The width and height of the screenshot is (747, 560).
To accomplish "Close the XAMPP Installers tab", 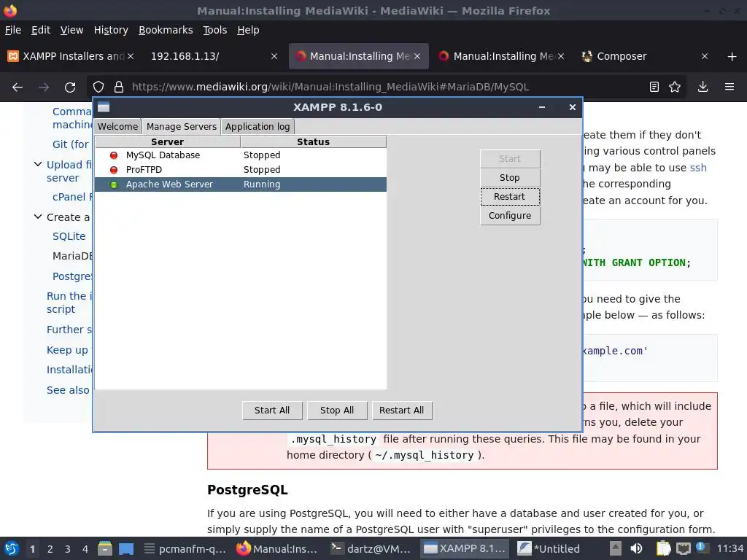I will 131,56.
